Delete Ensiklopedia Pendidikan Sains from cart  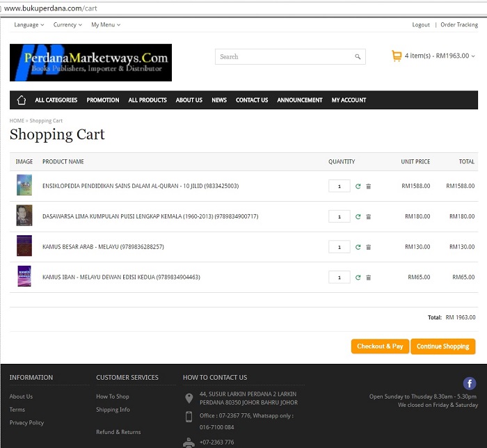coord(368,186)
